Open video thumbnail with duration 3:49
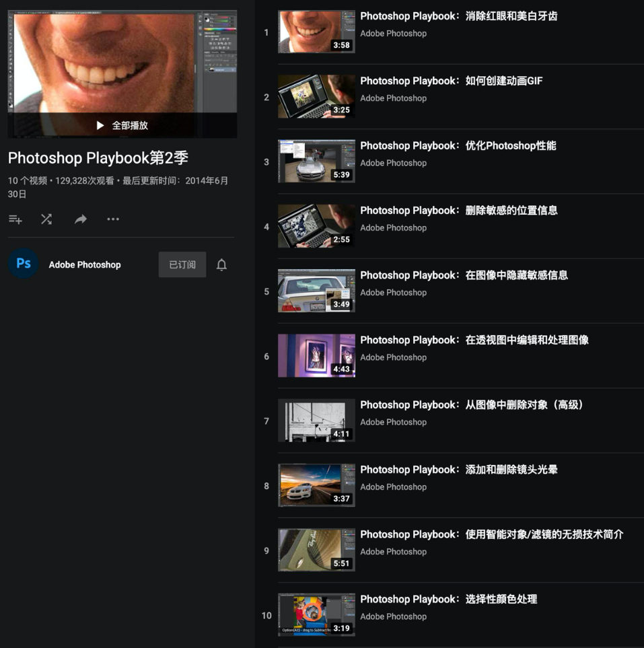 [x=316, y=291]
